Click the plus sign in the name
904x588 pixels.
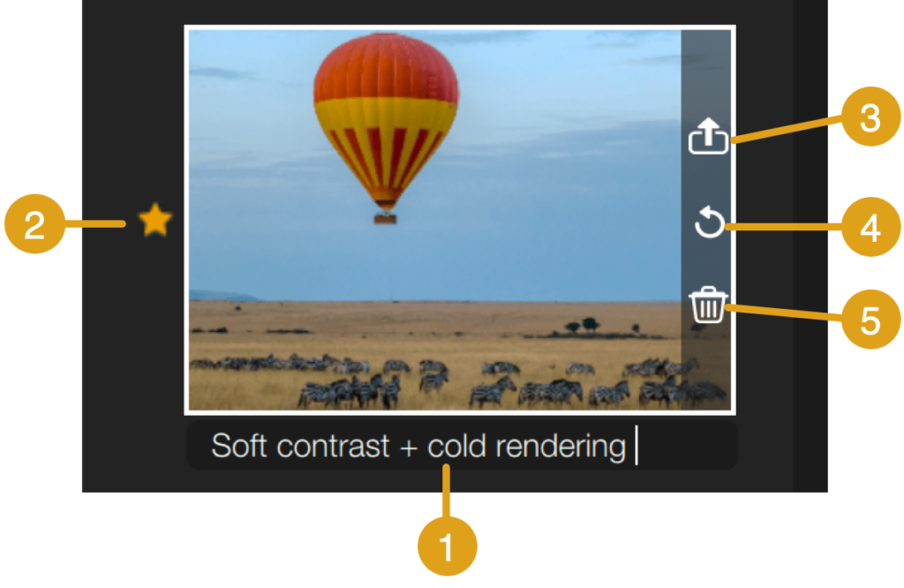408,448
